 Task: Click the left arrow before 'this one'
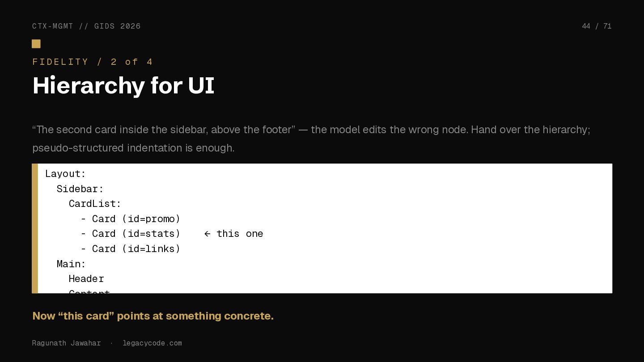(x=207, y=234)
